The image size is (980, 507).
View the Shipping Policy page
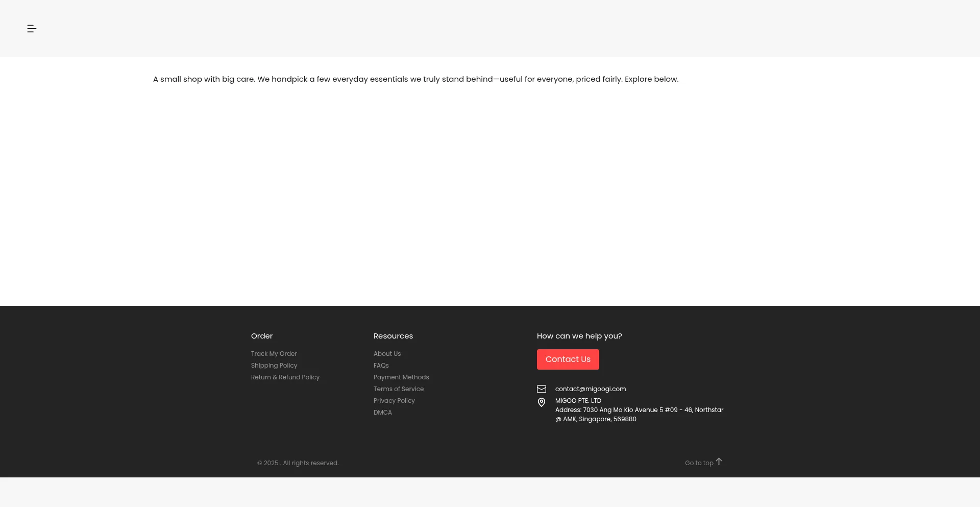point(274,366)
